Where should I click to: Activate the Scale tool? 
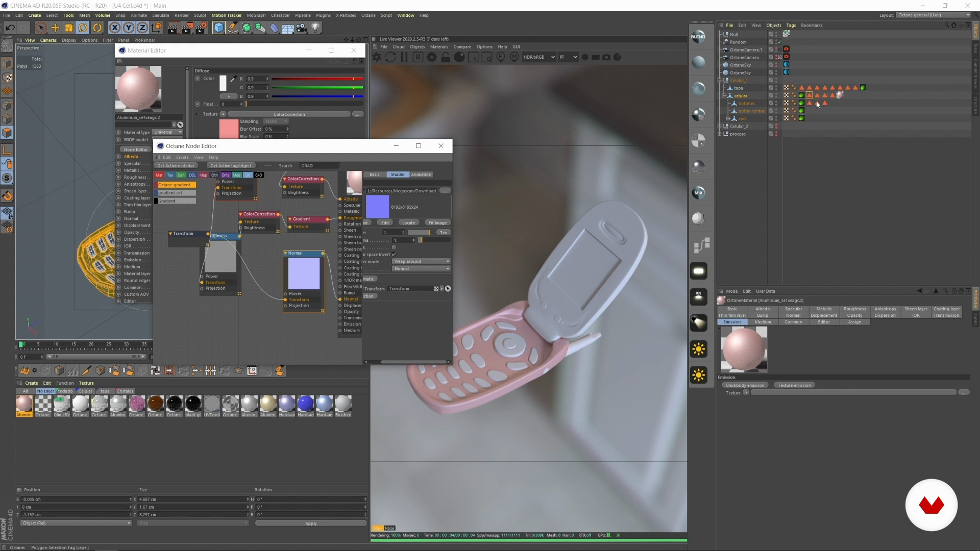click(x=69, y=28)
